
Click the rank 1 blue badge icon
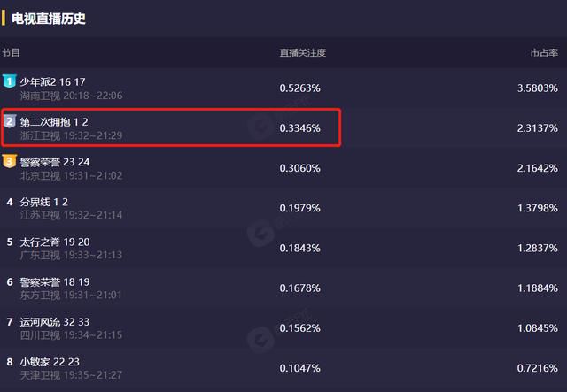coord(9,81)
